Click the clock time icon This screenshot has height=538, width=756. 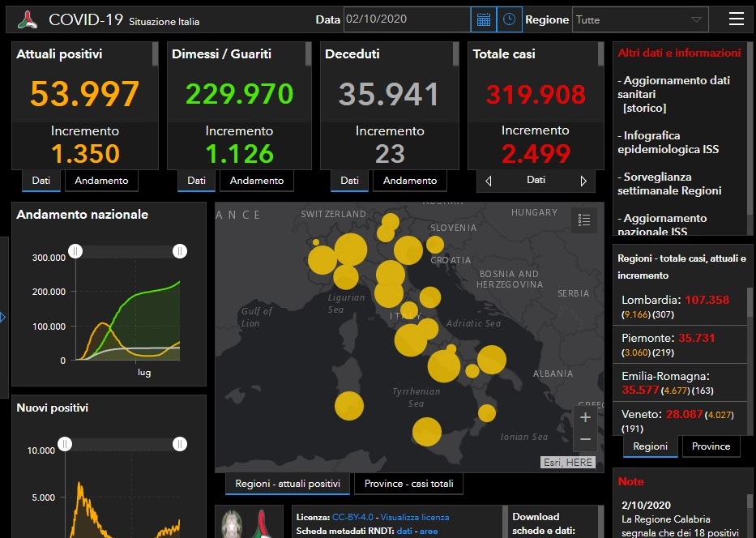tap(509, 19)
